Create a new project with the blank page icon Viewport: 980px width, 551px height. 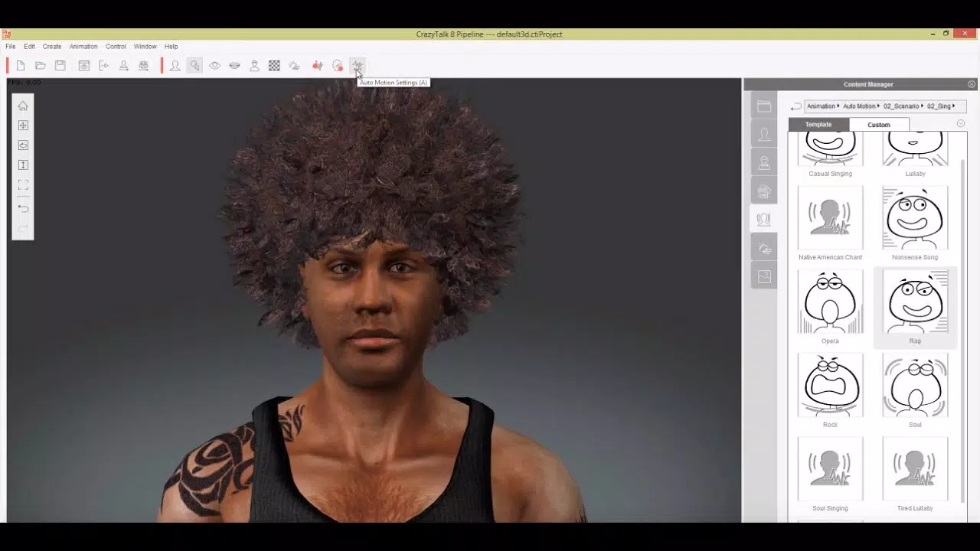point(21,66)
